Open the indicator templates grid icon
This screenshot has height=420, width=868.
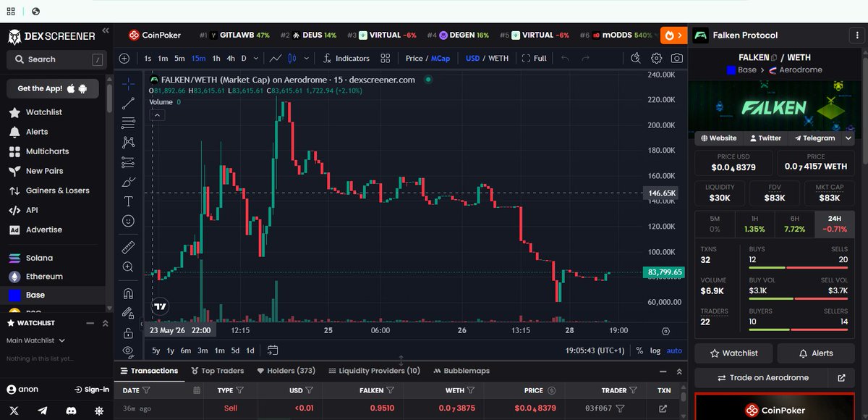(385, 58)
